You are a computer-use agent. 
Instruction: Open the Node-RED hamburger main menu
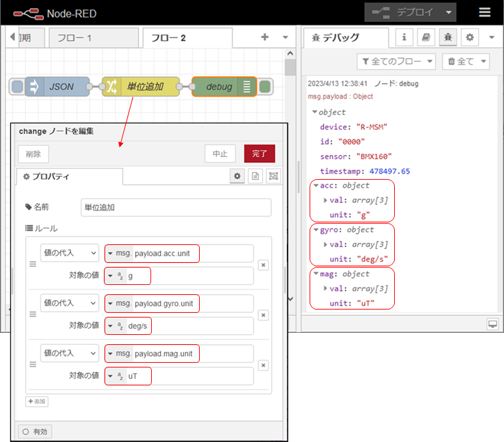pos(485,13)
